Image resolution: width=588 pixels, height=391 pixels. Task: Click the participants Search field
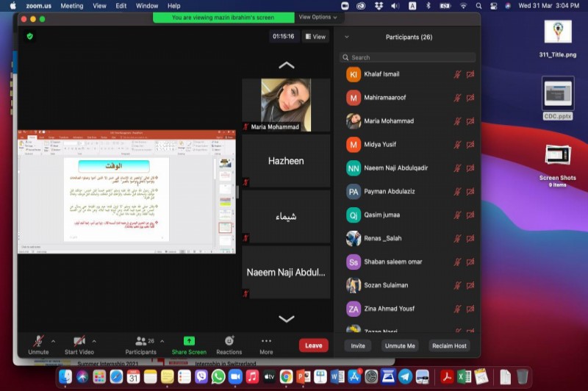click(x=409, y=57)
